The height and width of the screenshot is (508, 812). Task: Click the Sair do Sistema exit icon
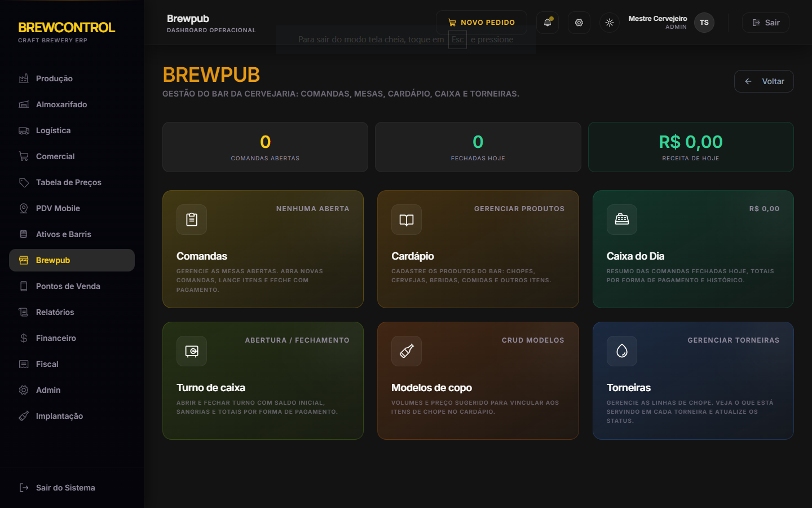click(x=24, y=488)
